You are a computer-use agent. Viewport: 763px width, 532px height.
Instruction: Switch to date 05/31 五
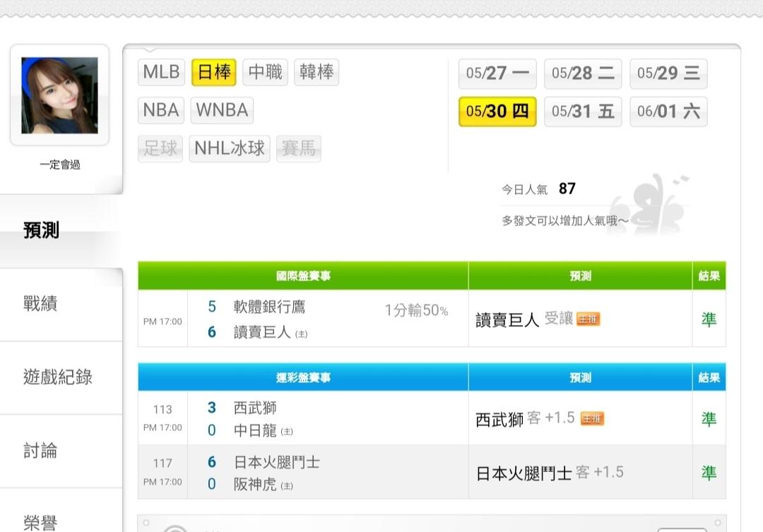pyautogui.click(x=583, y=112)
